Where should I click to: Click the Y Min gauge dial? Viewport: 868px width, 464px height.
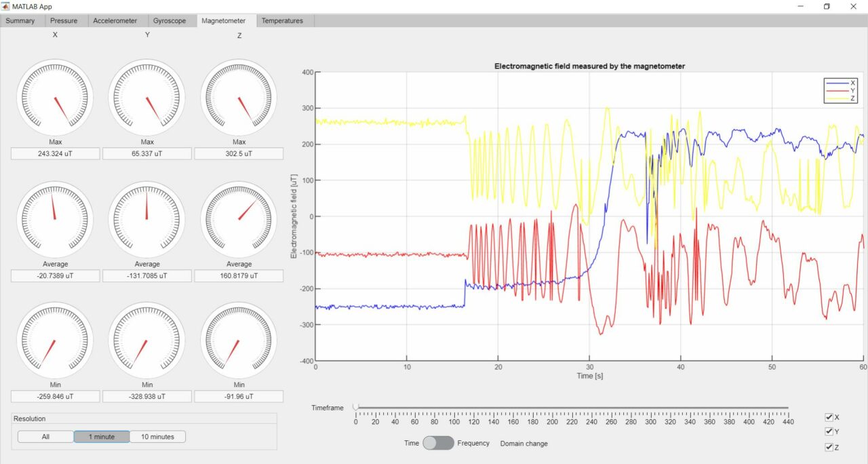[x=146, y=339]
